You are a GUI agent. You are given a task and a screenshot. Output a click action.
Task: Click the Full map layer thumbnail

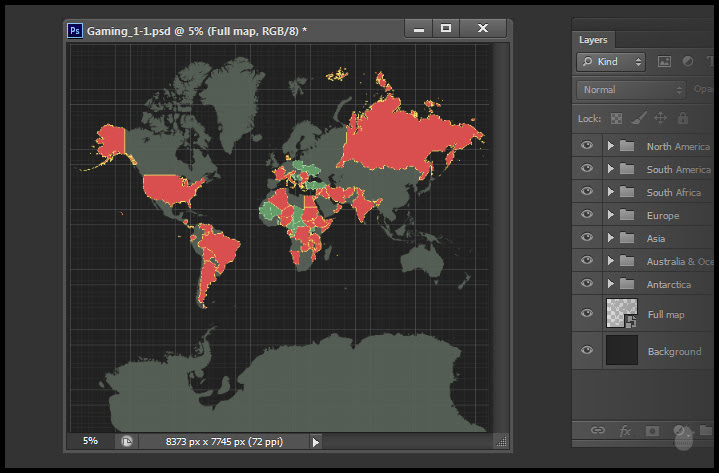click(622, 314)
